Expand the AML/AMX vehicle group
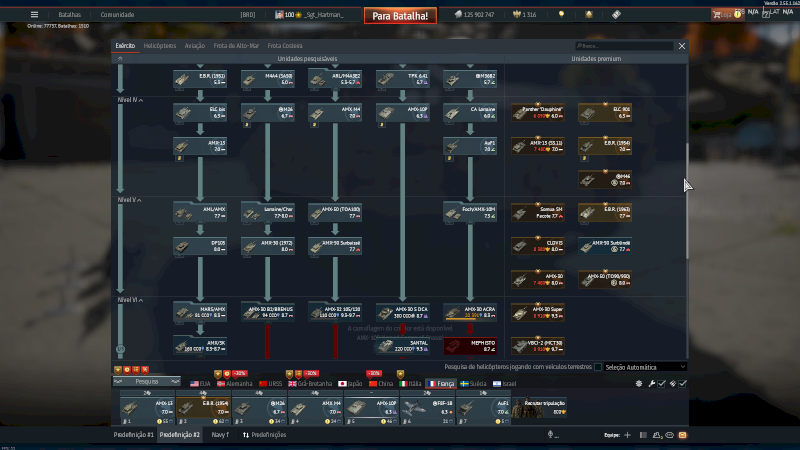Image resolution: width=800 pixels, height=450 pixels. (200, 213)
